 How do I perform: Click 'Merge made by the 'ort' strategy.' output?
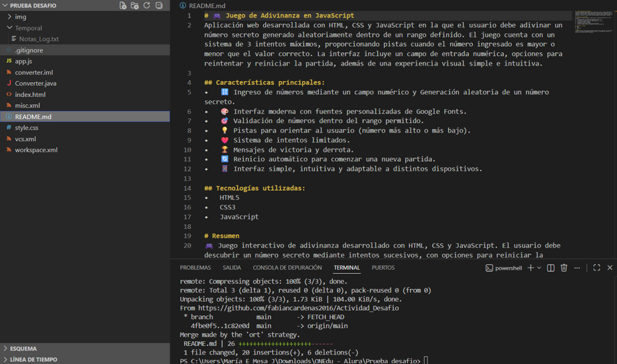pyautogui.click(x=240, y=335)
